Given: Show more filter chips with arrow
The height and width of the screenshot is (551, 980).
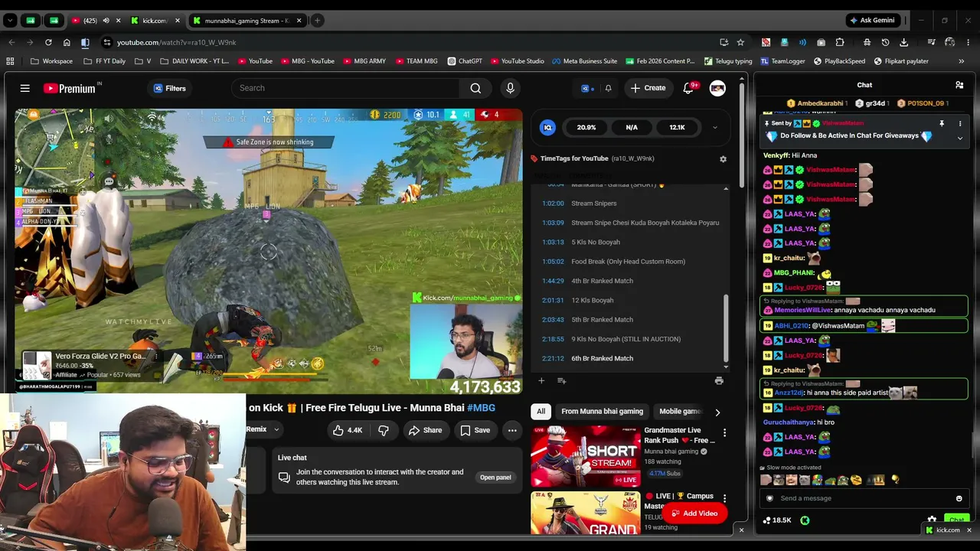Looking at the screenshot, I should tap(717, 412).
